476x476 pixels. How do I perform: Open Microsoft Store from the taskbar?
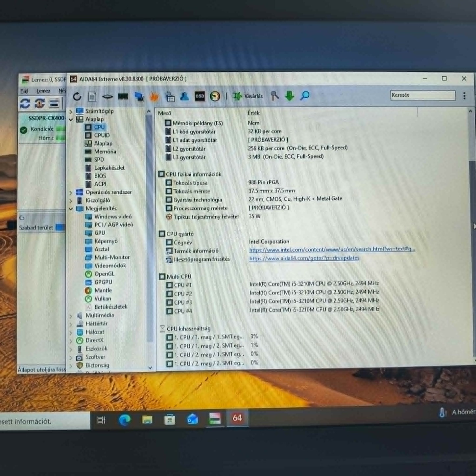click(x=170, y=419)
